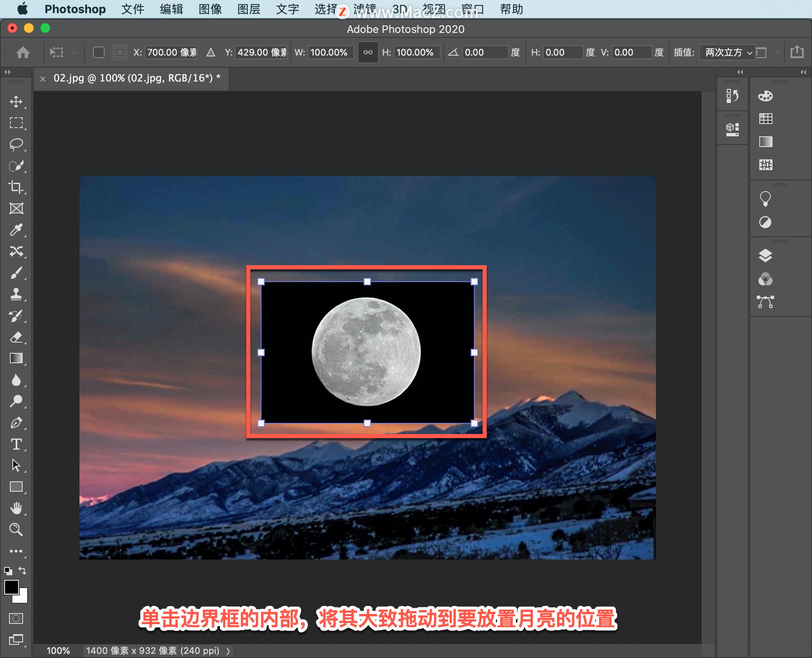This screenshot has height=658, width=812.
Task: Expand the toolbar double-arrow
Action: click(7, 72)
